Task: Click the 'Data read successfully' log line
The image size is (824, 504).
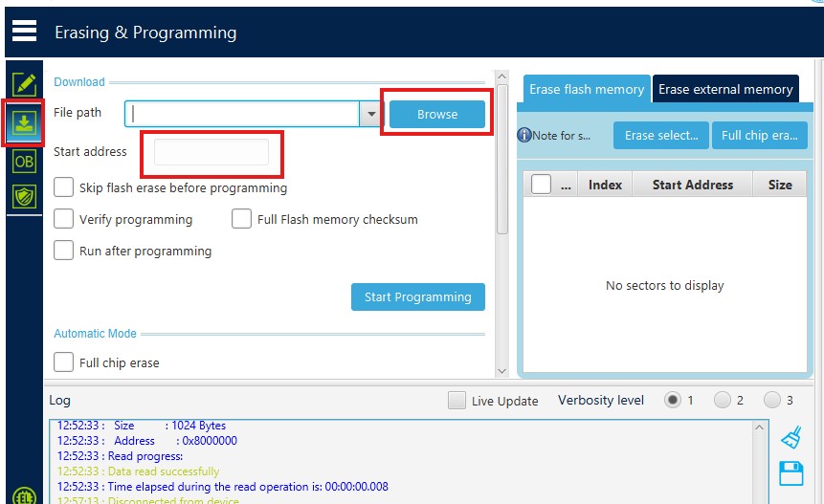Action: (138, 471)
